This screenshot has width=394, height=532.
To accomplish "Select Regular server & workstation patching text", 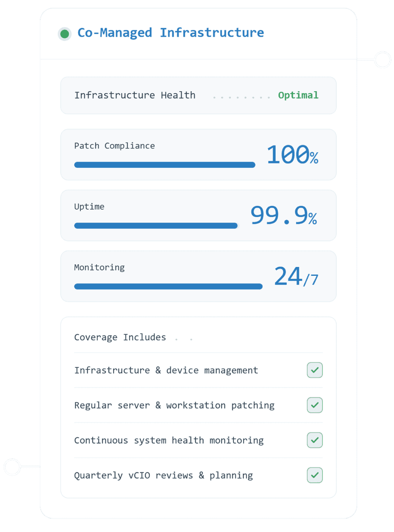I will (x=174, y=405).
